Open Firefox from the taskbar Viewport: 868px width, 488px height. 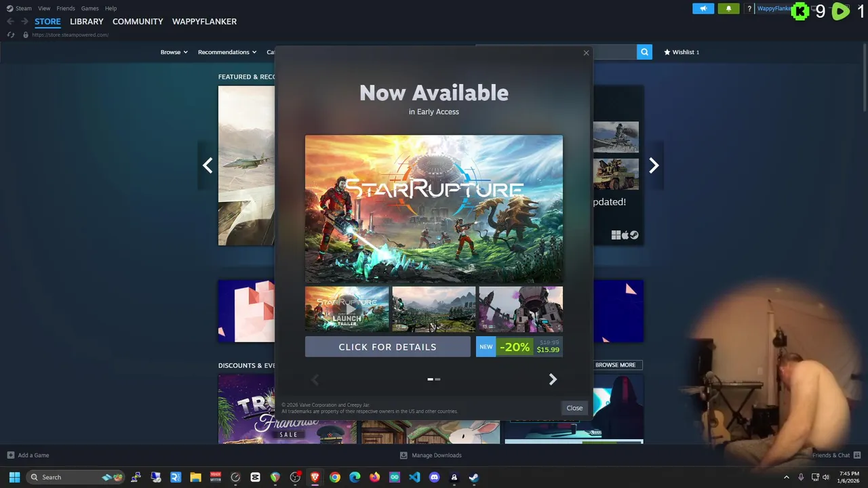374,477
